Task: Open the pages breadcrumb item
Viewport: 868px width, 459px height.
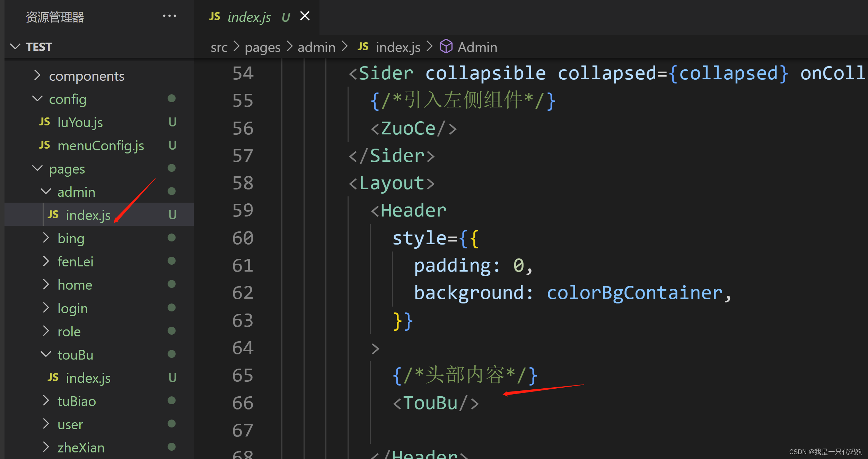Action: (262, 47)
